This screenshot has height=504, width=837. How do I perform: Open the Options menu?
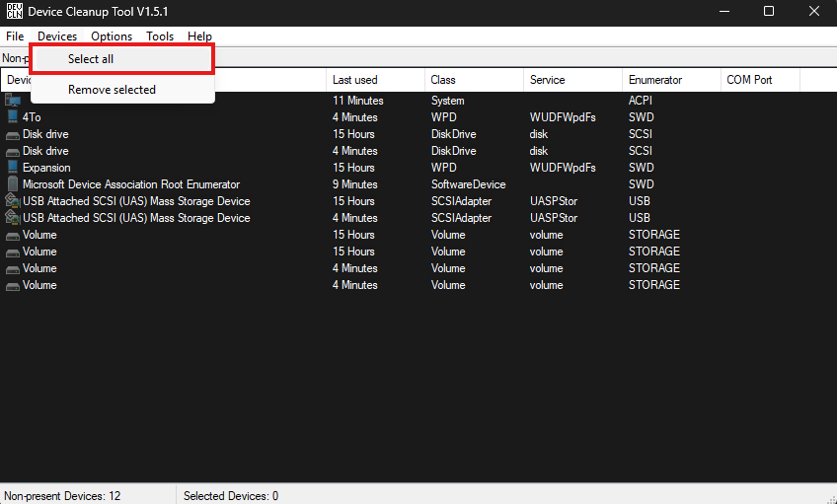tap(112, 36)
